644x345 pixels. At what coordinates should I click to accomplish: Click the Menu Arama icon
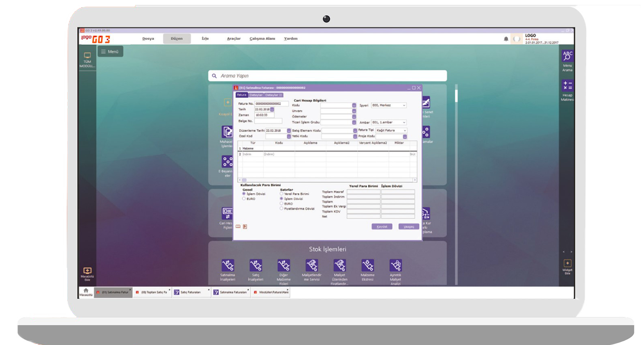click(x=567, y=56)
